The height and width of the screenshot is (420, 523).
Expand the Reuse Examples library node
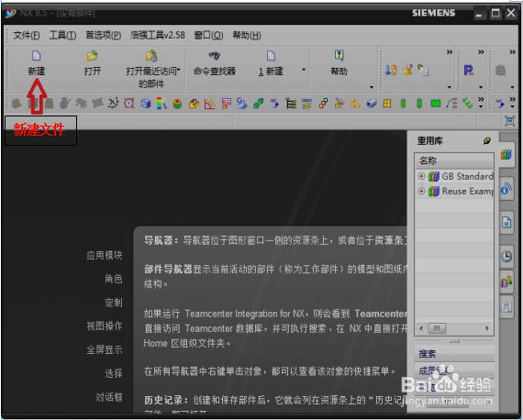point(421,191)
